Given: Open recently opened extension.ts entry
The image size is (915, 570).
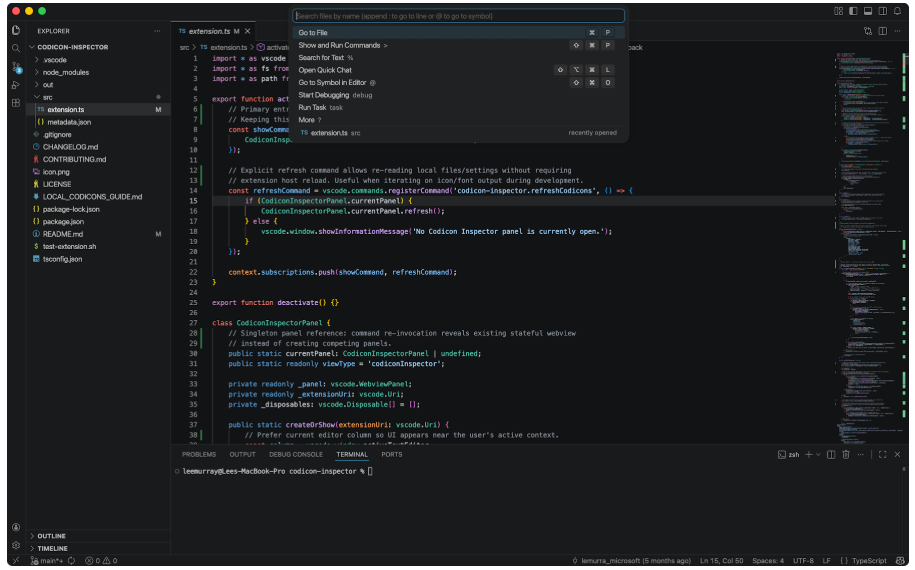Looking at the screenshot, I should pos(458,133).
